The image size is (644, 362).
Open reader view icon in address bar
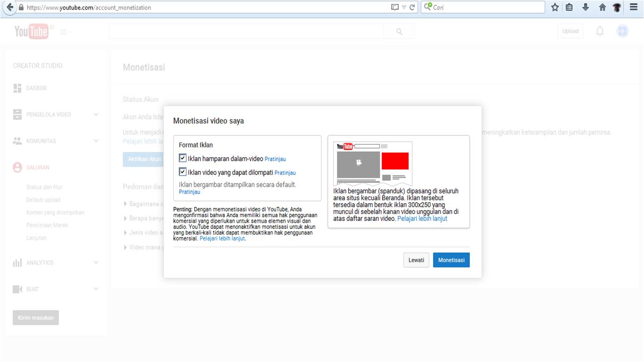395,8
